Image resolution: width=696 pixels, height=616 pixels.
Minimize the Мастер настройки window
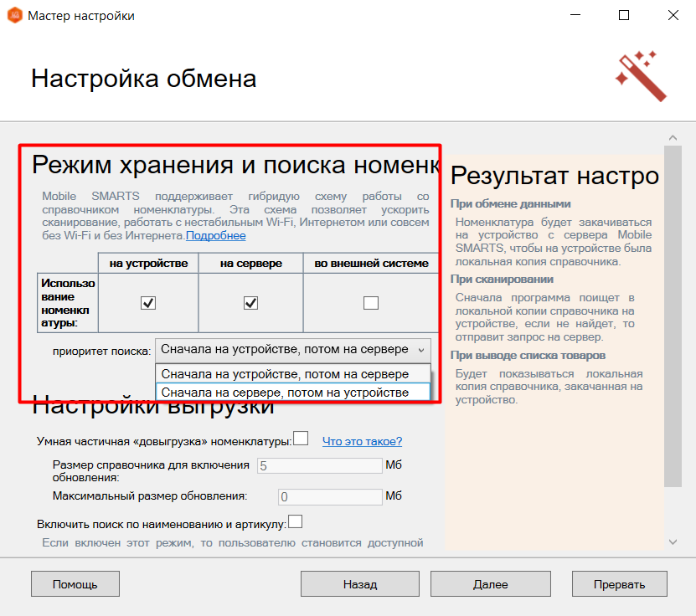[575, 15]
